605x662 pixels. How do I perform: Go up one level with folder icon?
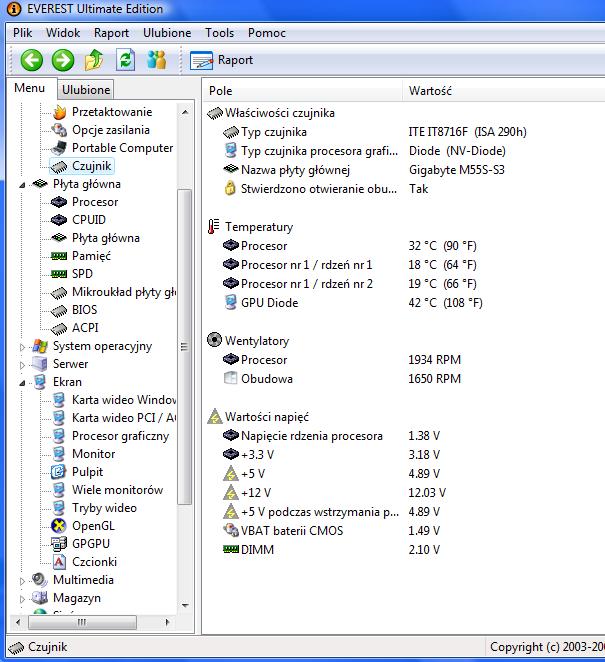point(94,60)
